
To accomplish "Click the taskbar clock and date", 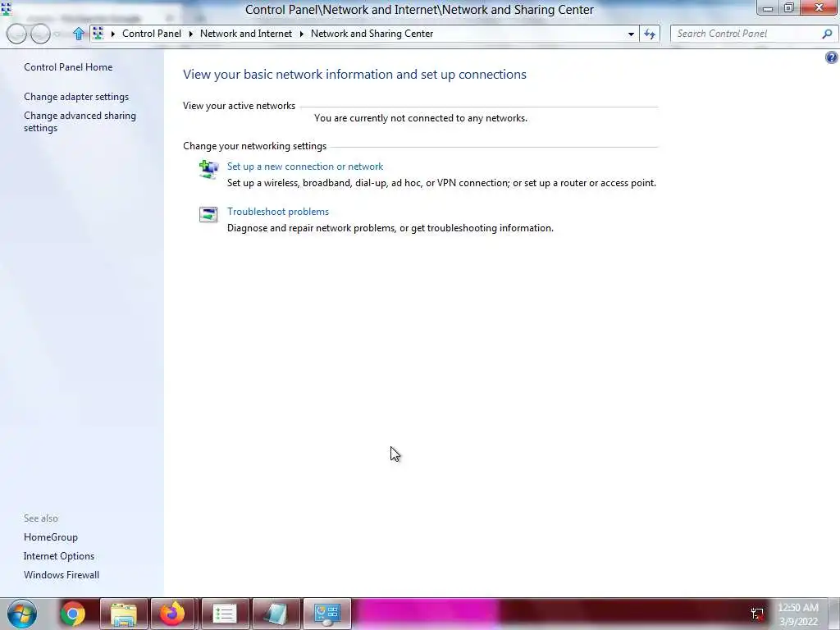I will pyautogui.click(x=797, y=614).
